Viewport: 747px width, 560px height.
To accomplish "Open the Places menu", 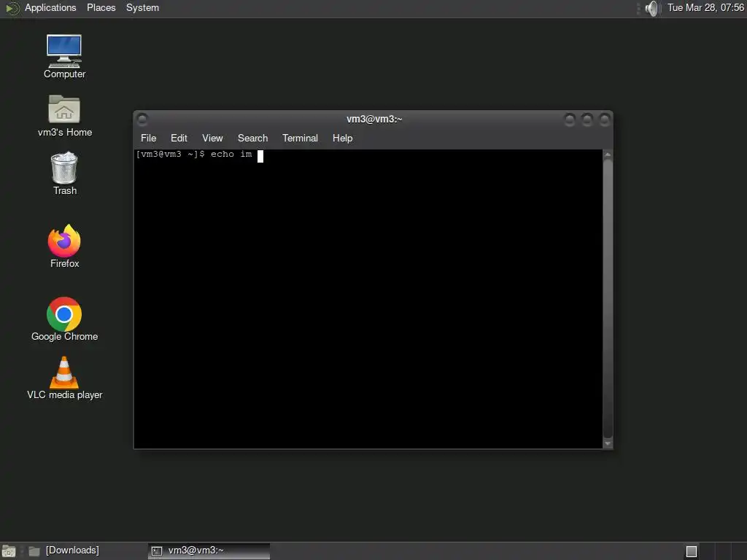I will pyautogui.click(x=101, y=8).
